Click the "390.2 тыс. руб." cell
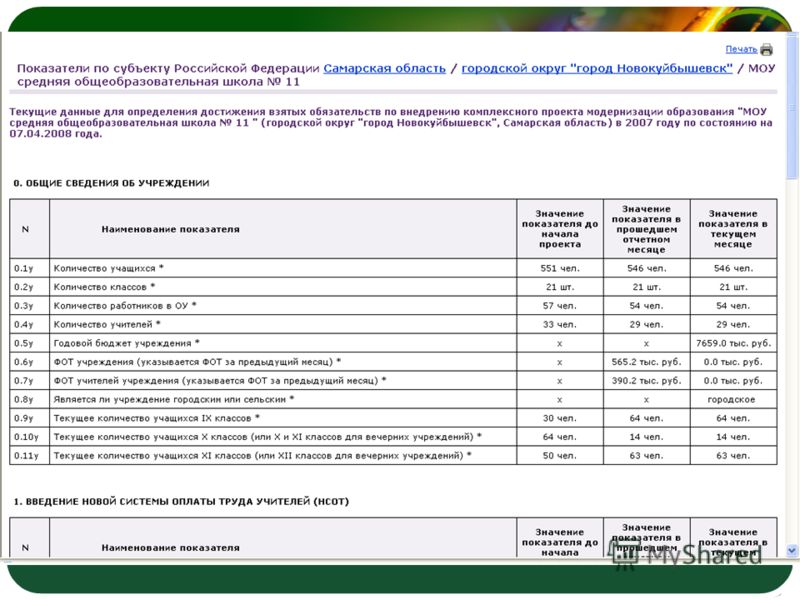Image resolution: width=800 pixels, height=600 pixels. tap(646, 381)
